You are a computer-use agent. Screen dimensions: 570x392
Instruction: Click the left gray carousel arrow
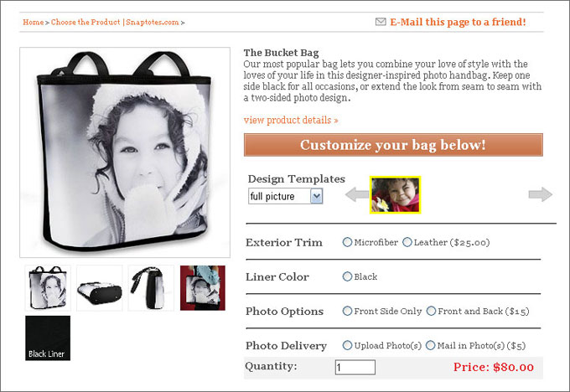[356, 194]
